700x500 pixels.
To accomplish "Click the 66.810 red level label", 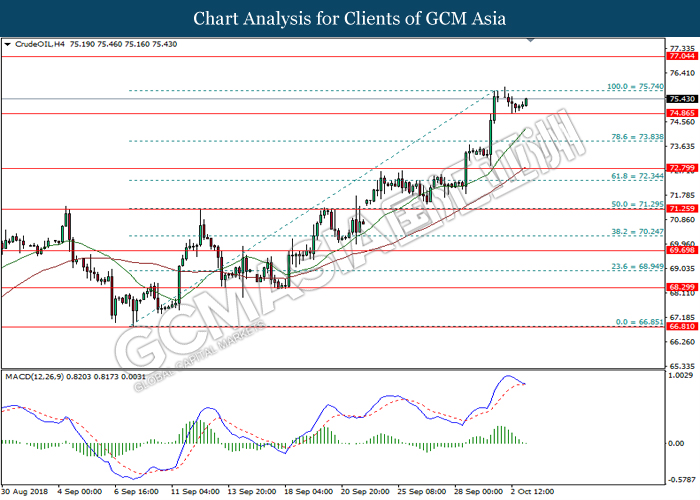I will (682, 327).
